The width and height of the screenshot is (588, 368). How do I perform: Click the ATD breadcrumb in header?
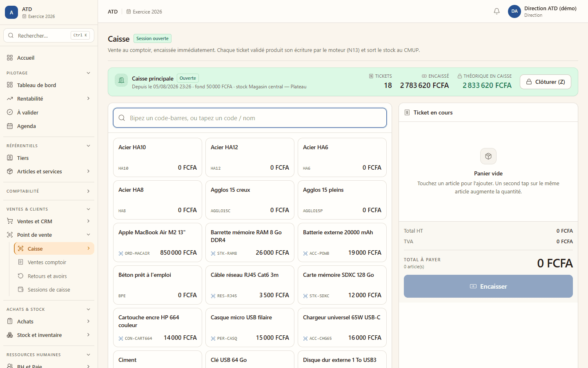(x=113, y=11)
